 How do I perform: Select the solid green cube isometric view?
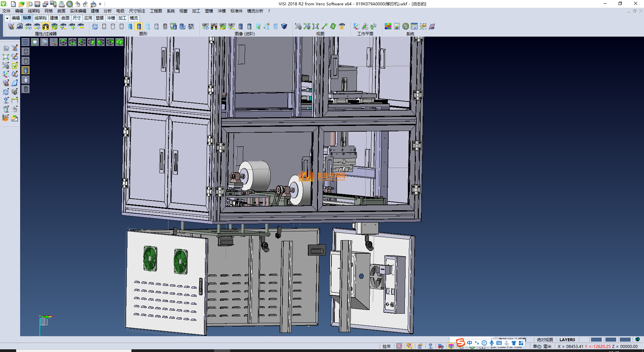tap(119, 42)
